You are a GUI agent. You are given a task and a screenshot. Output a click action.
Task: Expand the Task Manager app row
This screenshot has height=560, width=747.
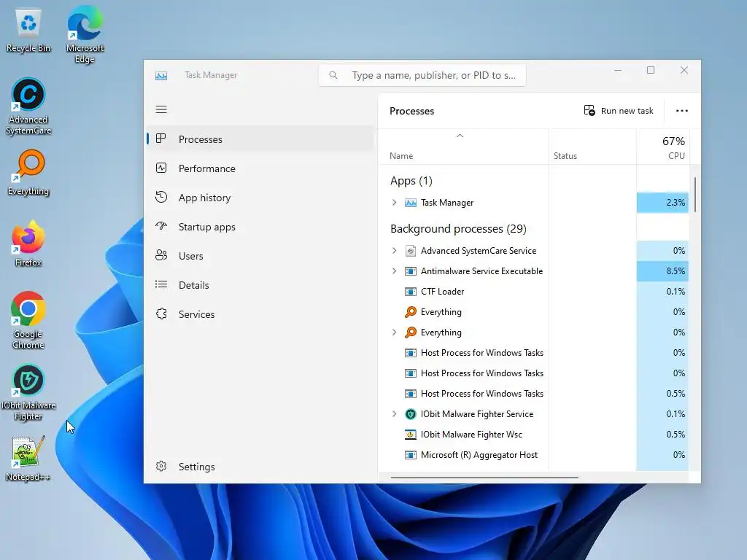pos(394,203)
